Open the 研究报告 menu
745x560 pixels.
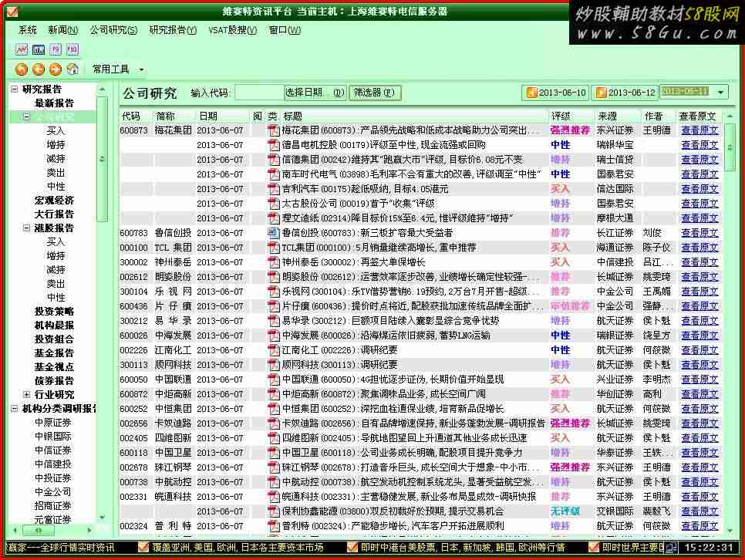(173, 30)
